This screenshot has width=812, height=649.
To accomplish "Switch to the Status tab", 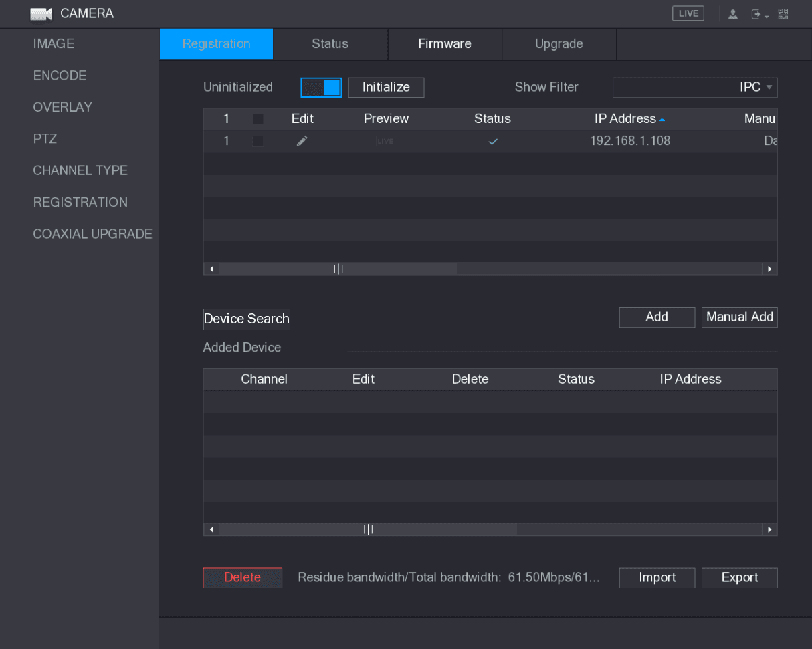I will click(x=330, y=44).
